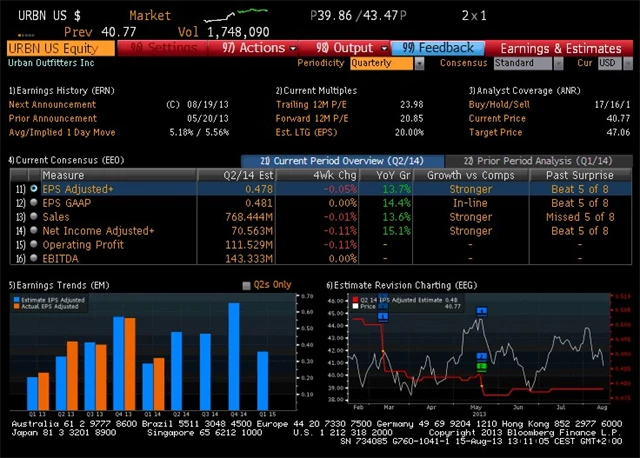The width and height of the screenshot is (640, 458).
Task: Click blue marker near February on revision chart
Action: (x=382, y=316)
